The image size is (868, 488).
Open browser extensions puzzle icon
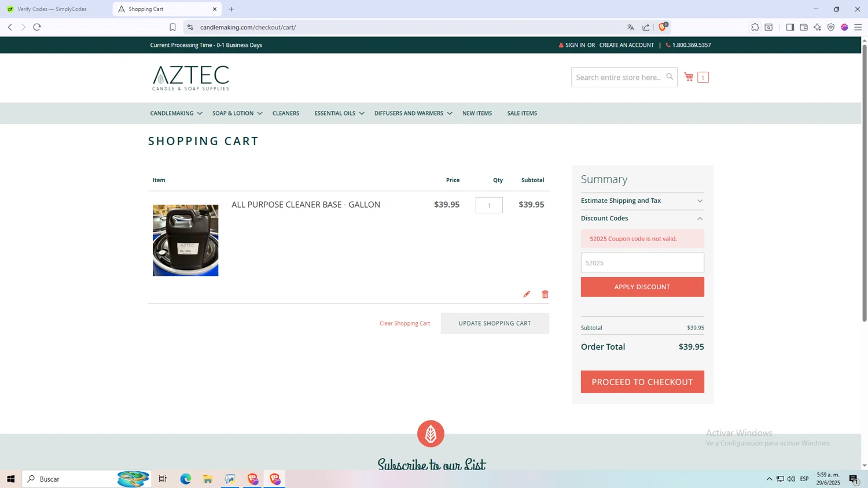(755, 27)
